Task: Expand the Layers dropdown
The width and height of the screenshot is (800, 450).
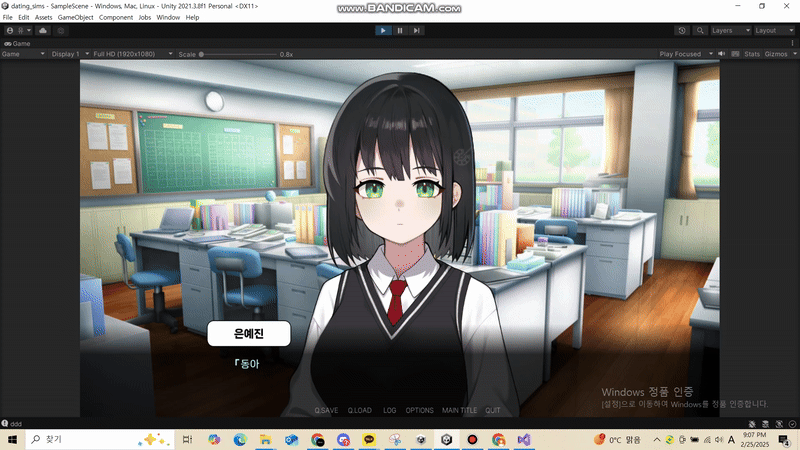Action: [x=731, y=31]
